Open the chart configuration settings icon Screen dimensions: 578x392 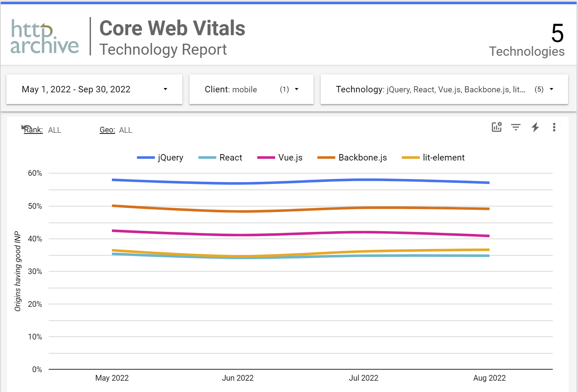click(x=497, y=127)
